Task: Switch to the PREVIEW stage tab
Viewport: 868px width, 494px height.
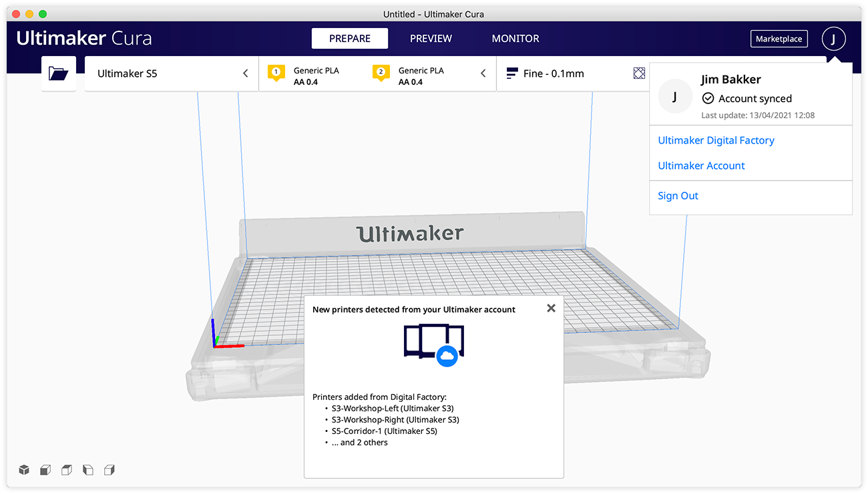Action: (x=431, y=39)
